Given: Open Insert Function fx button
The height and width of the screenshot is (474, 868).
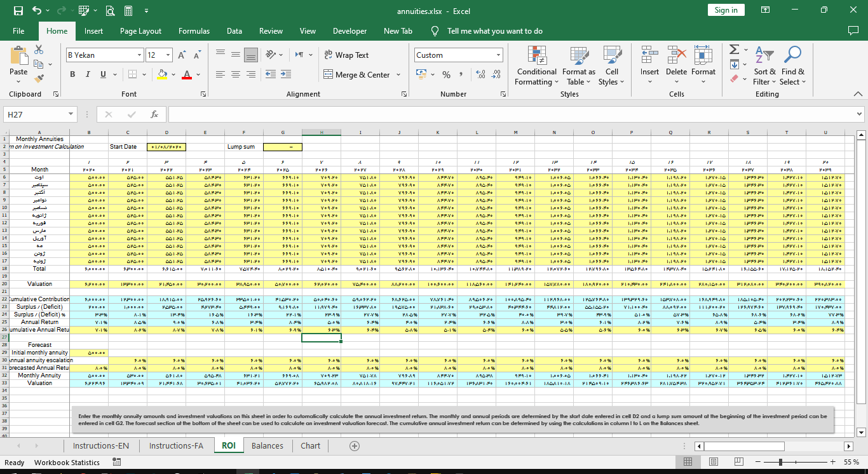Looking at the screenshot, I should pos(154,114).
